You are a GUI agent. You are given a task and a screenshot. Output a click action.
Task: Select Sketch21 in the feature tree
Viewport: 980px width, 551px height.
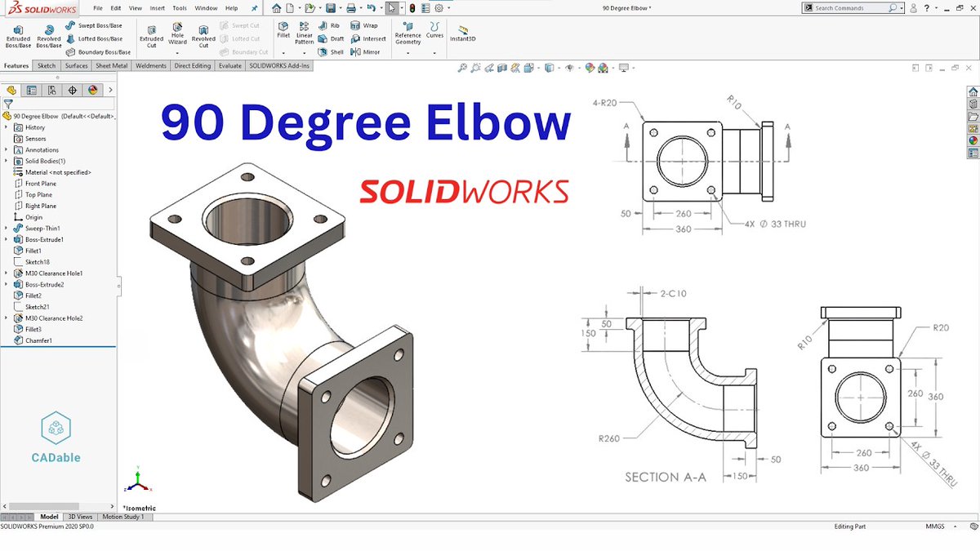pos(32,307)
